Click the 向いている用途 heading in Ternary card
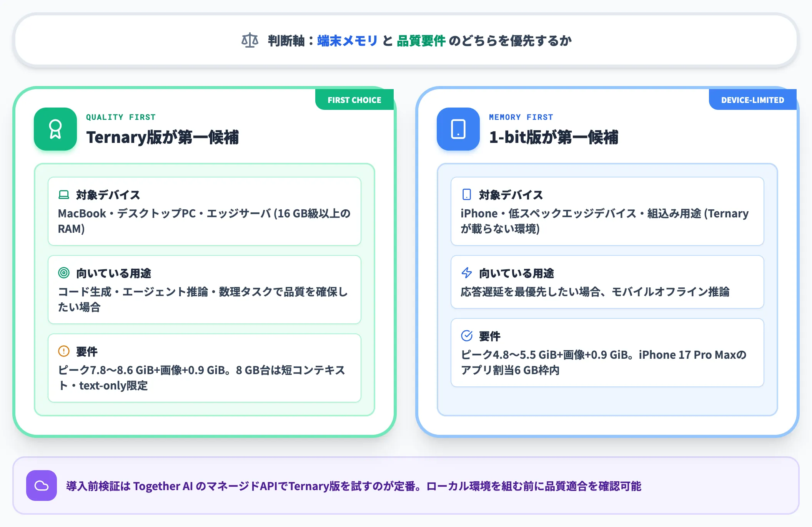Image resolution: width=812 pixels, height=527 pixels. [x=113, y=273]
